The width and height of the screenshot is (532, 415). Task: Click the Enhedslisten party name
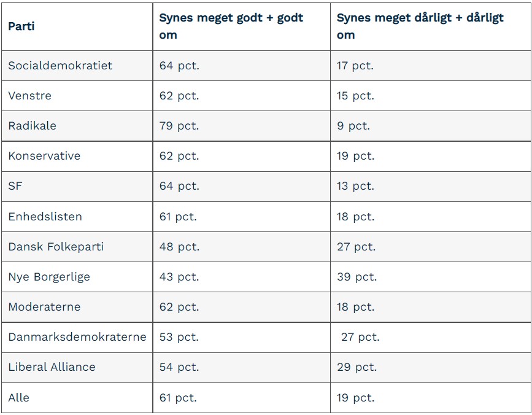pyautogui.click(x=45, y=217)
